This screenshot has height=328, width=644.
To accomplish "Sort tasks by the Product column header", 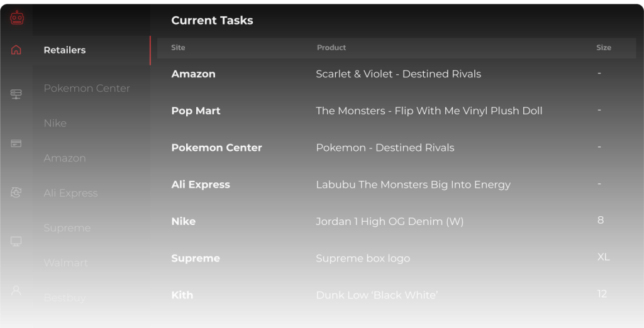I will point(331,48).
